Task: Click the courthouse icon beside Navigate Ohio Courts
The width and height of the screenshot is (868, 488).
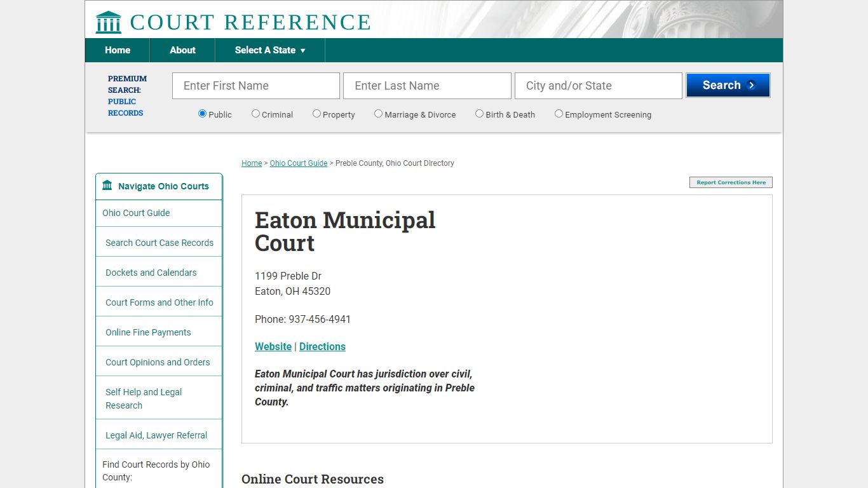Action: pyautogui.click(x=107, y=186)
